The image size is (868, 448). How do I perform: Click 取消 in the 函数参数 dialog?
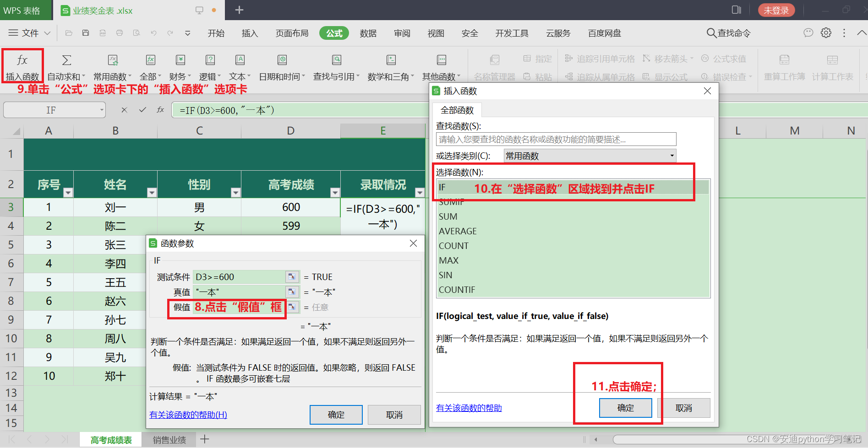(394, 415)
